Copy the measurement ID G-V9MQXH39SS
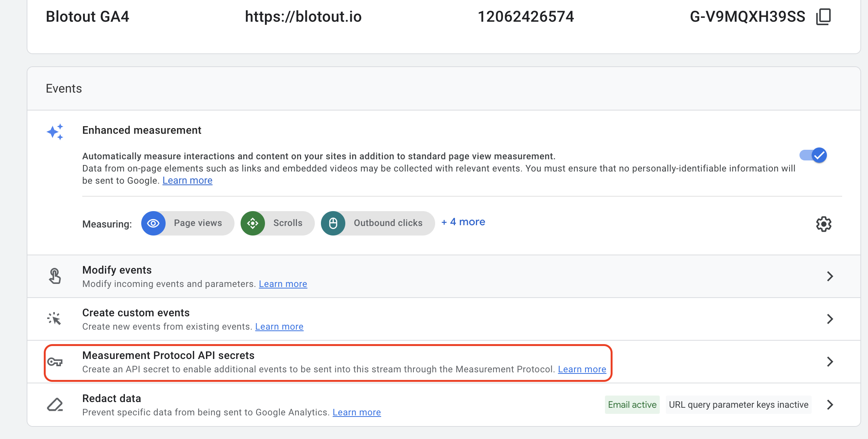 click(823, 17)
